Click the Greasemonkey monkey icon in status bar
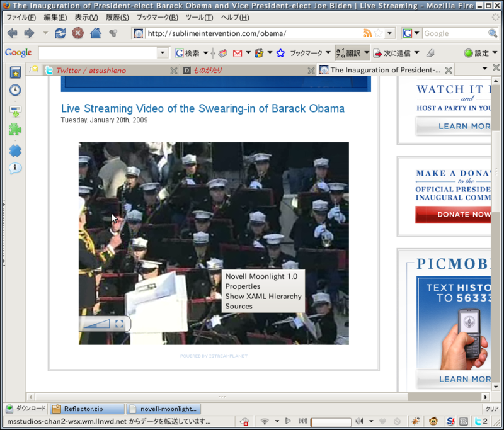The width and height of the screenshot is (504, 430). pyautogui.click(x=433, y=421)
